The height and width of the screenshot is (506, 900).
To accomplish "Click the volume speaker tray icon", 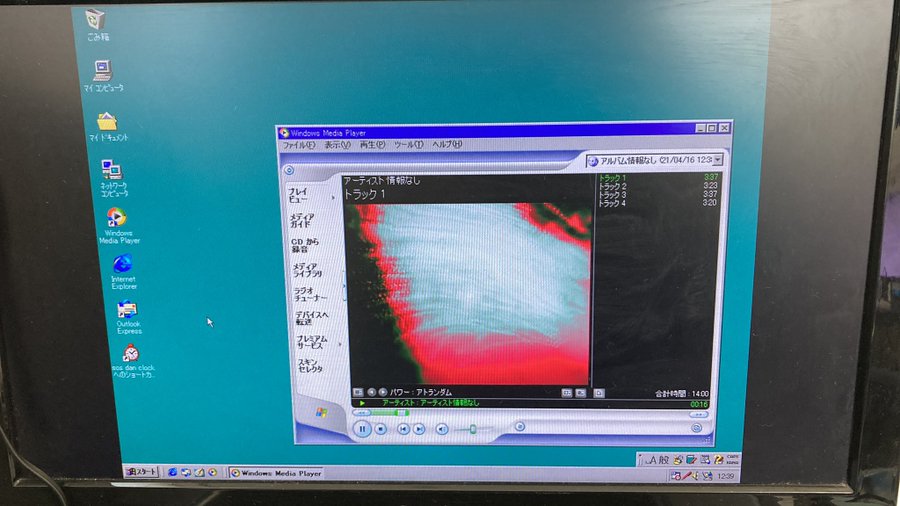I will coord(695,476).
